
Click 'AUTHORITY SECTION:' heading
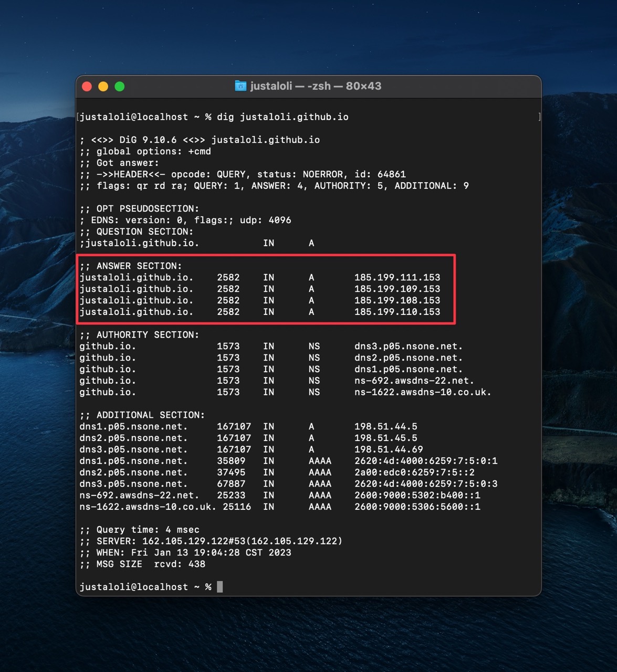tap(140, 335)
